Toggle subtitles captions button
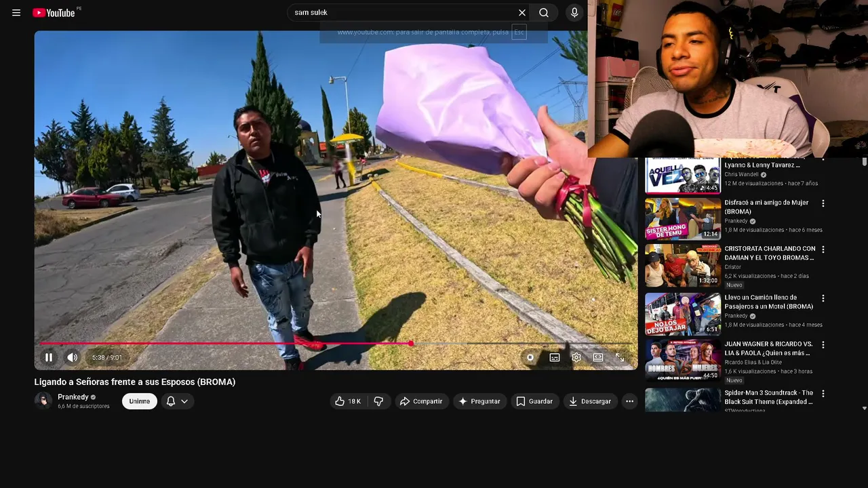The image size is (868, 488). coord(555,357)
